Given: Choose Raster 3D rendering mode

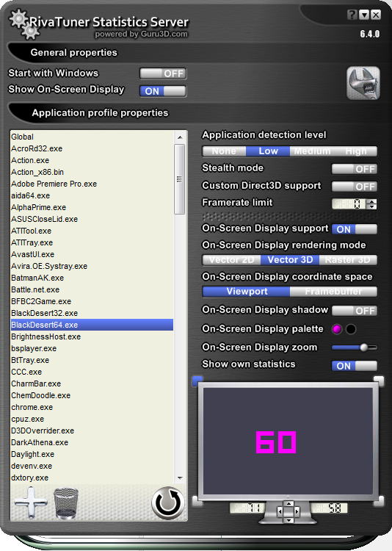Looking at the screenshot, I should pyautogui.click(x=348, y=259).
